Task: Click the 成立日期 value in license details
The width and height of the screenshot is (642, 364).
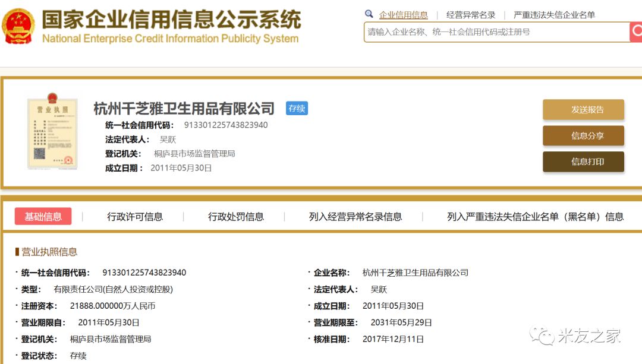Action: coord(393,306)
